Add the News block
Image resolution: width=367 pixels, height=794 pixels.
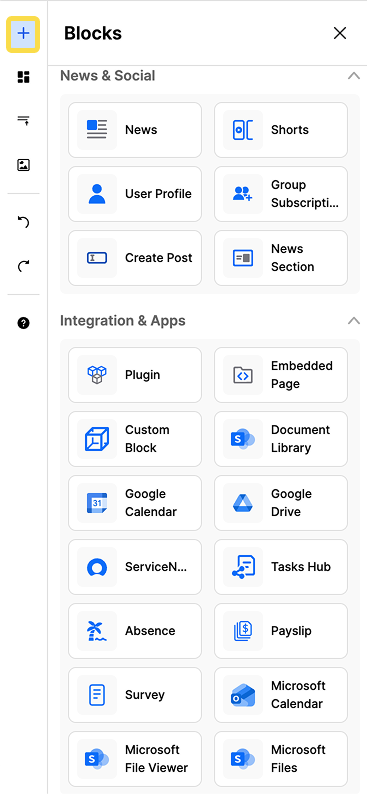tap(135, 130)
